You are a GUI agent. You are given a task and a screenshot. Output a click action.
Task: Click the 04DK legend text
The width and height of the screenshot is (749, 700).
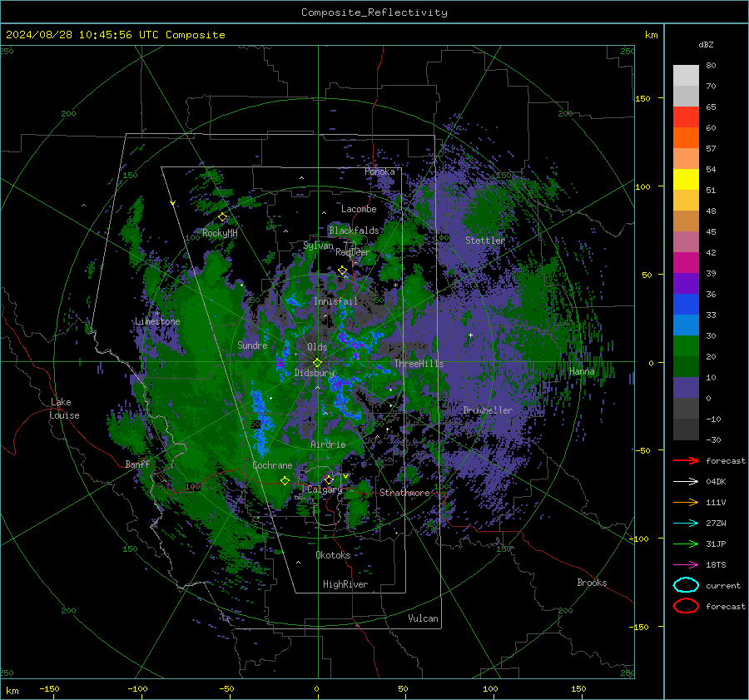click(716, 482)
